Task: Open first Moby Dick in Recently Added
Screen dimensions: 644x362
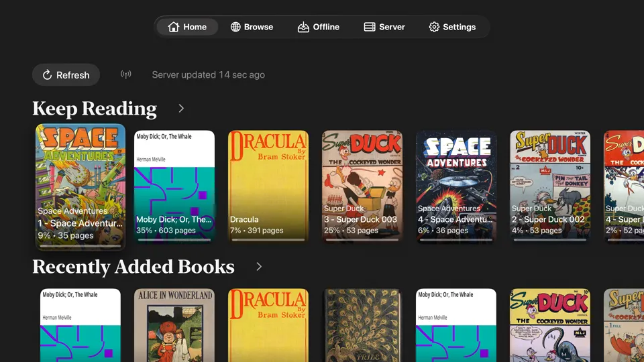Action: (80, 325)
